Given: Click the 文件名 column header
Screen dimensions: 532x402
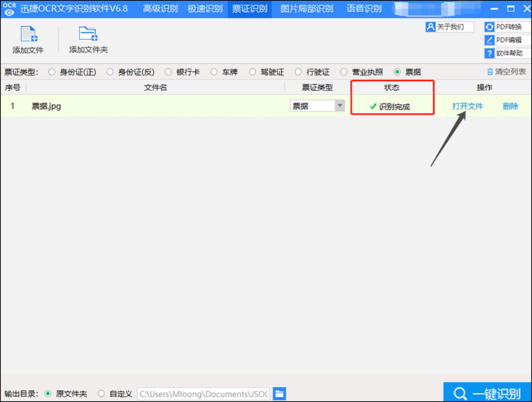Looking at the screenshot, I should [155, 87].
